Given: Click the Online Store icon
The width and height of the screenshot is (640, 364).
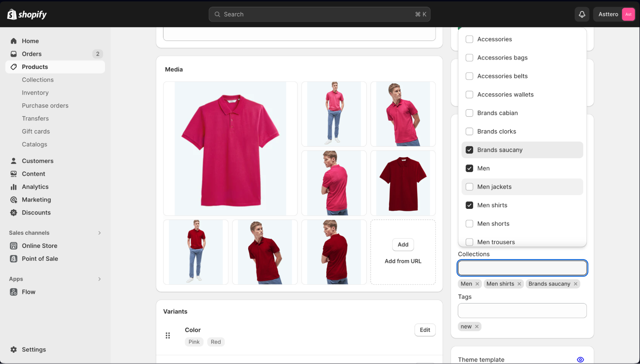Looking at the screenshot, I should coord(13,246).
